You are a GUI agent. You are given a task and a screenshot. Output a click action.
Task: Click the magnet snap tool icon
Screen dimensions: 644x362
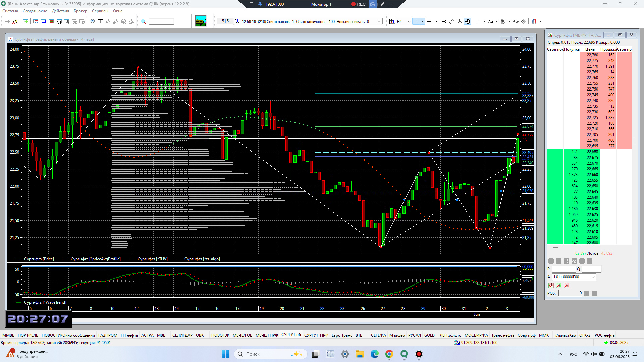click(534, 21)
